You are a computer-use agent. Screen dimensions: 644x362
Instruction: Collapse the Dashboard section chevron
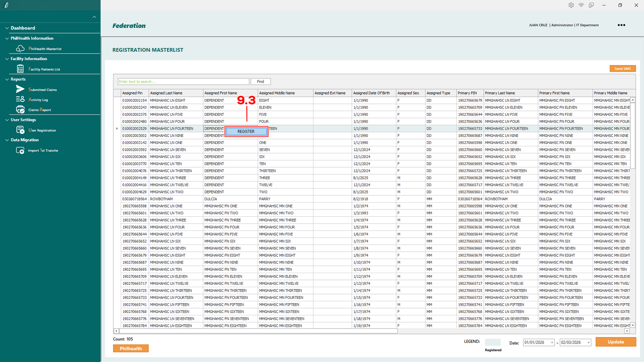(7, 28)
